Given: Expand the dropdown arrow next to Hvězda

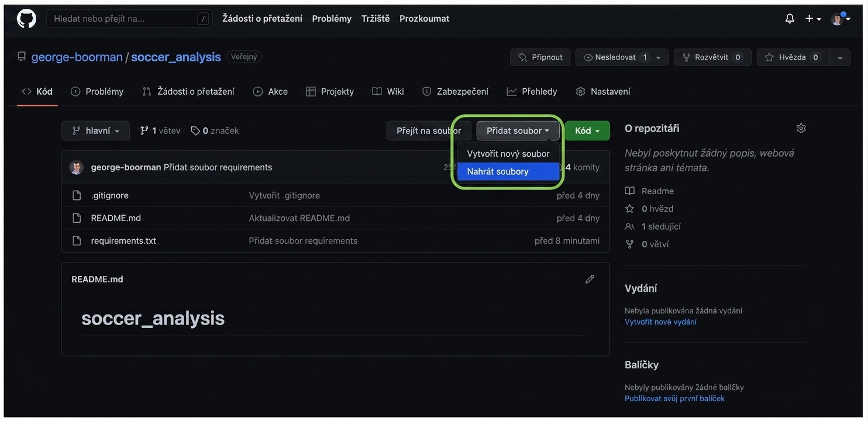Looking at the screenshot, I should coord(841,57).
